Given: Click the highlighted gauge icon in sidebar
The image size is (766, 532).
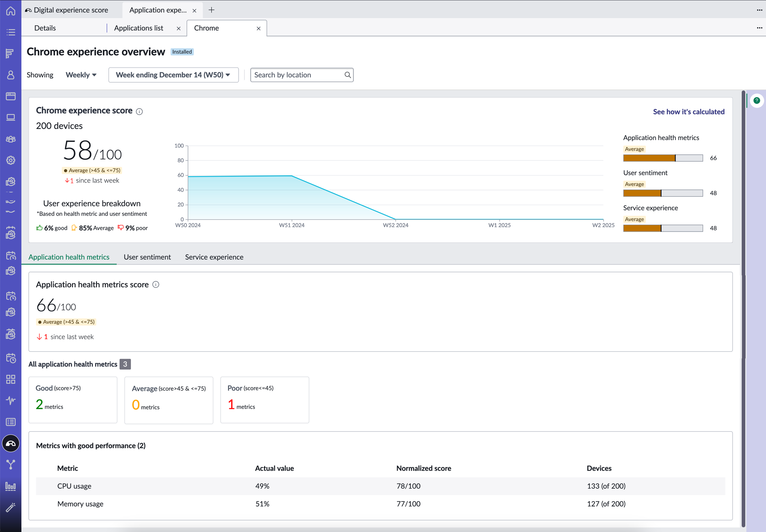Looking at the screenshot, I should pyautogui.click(x=11, y=443).
